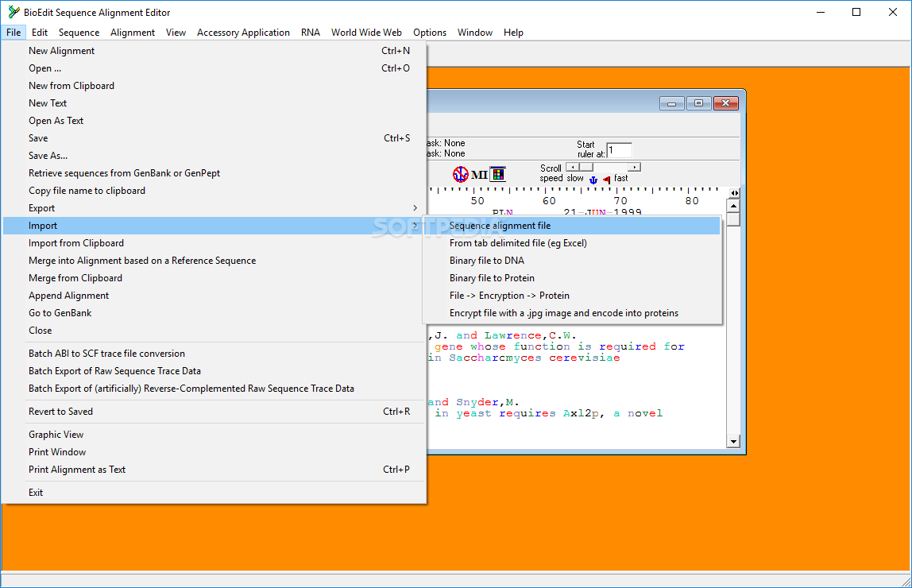Click the vertical scrollbar up arrow
This screenshot has height=588, width=912.
pos(733,206)
